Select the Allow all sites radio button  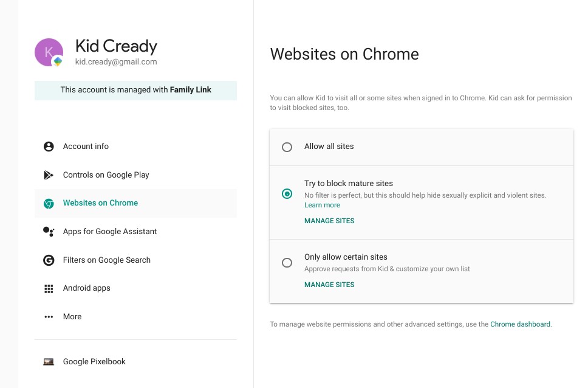pos(287,147)
